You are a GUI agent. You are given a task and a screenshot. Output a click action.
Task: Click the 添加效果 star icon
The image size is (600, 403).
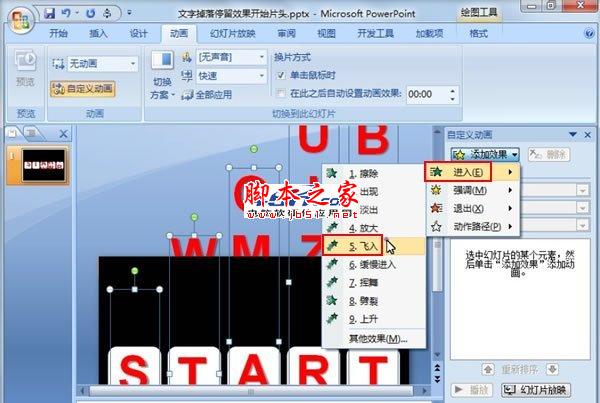point(459,155)
